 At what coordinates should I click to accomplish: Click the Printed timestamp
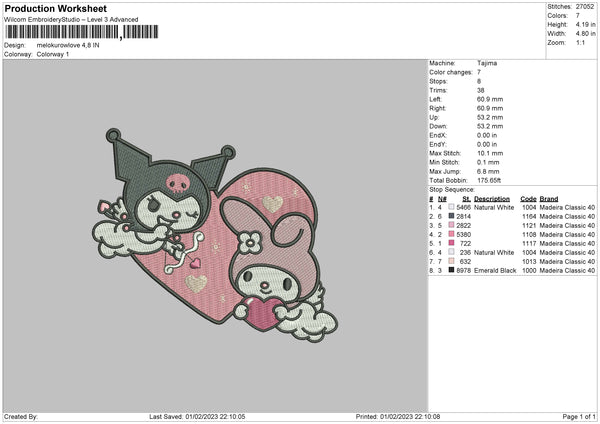pyautogui.click(x=398, y=417)
